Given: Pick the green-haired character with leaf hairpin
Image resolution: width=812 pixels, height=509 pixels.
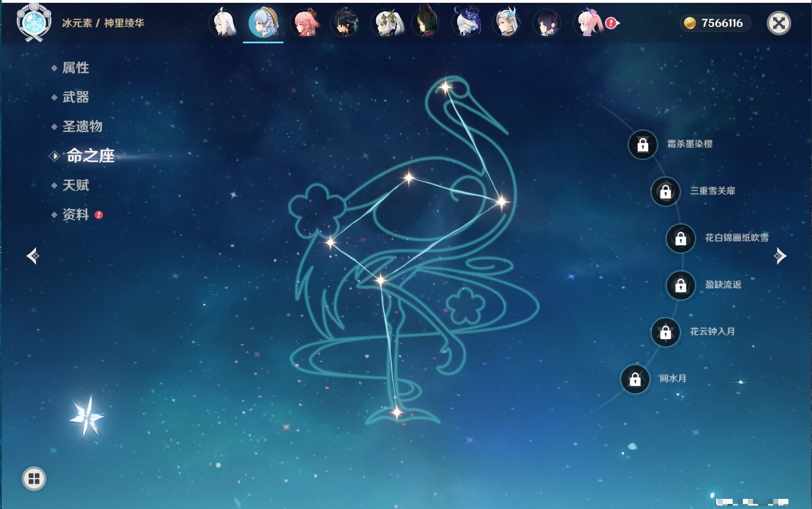Looking at the screenshot, I should pyautogui.click(x=387, y=24).
